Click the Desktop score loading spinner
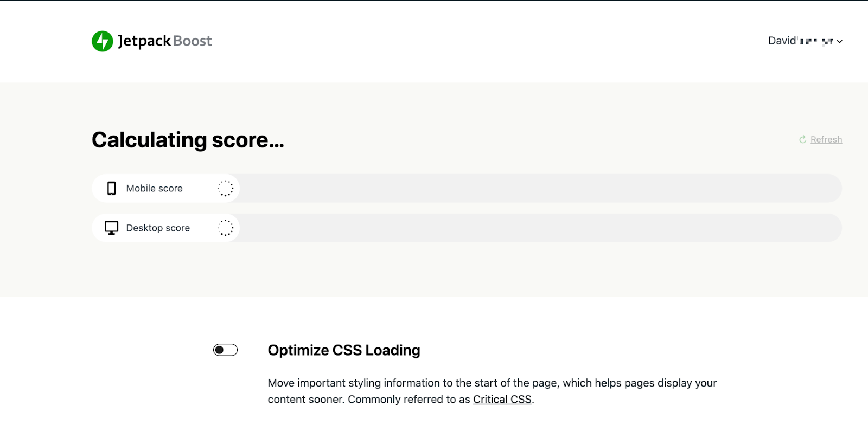This screenshot has width=868, height=425. click(226, 228)
